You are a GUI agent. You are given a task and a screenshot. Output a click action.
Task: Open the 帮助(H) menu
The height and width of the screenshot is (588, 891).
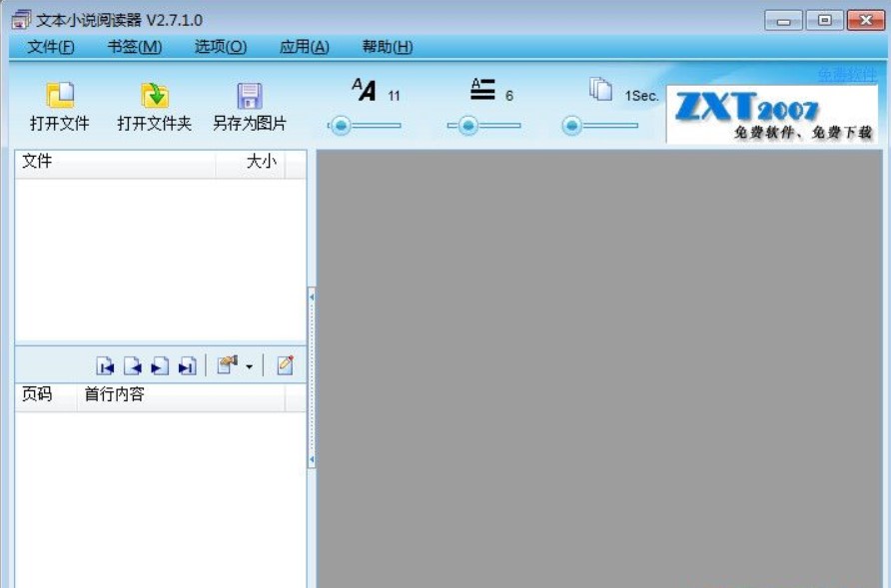[387, 47]
